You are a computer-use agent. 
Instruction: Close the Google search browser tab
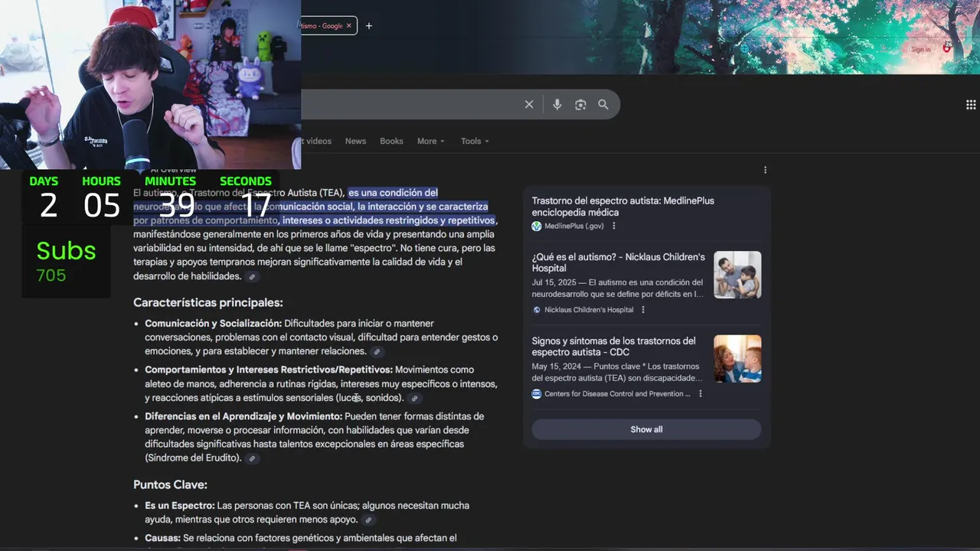tap(349, 26)
